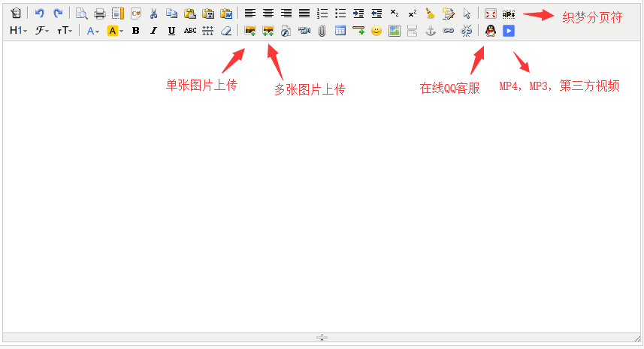Viewport: 644px width, 349px height.
Task: Toggle bold formatting
Action: coord(135,31)
